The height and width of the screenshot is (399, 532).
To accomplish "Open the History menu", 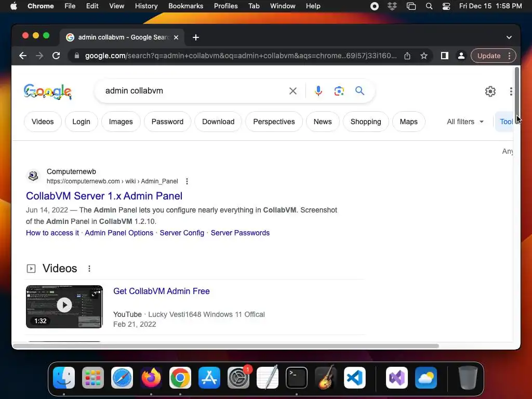I will pos(146,6).
